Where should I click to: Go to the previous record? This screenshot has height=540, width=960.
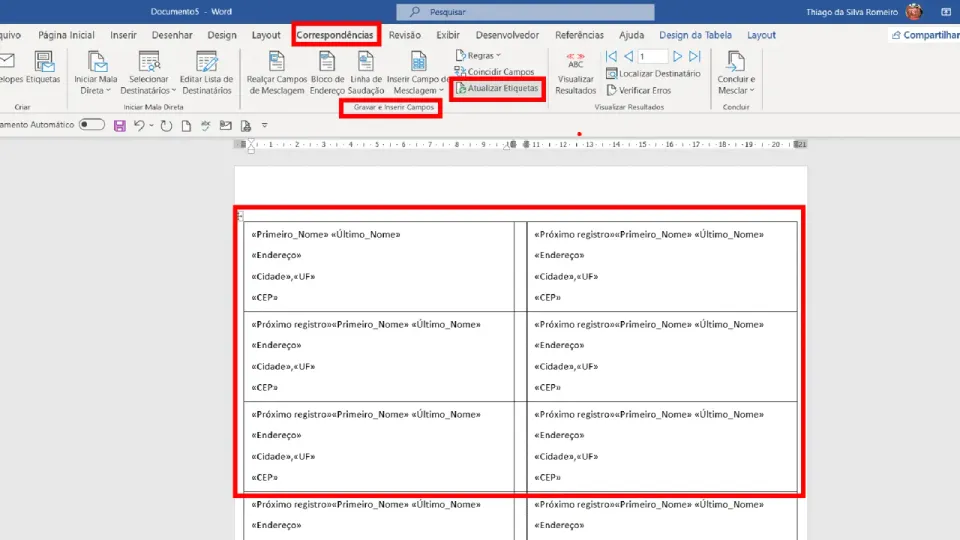[x=628, y=56]
